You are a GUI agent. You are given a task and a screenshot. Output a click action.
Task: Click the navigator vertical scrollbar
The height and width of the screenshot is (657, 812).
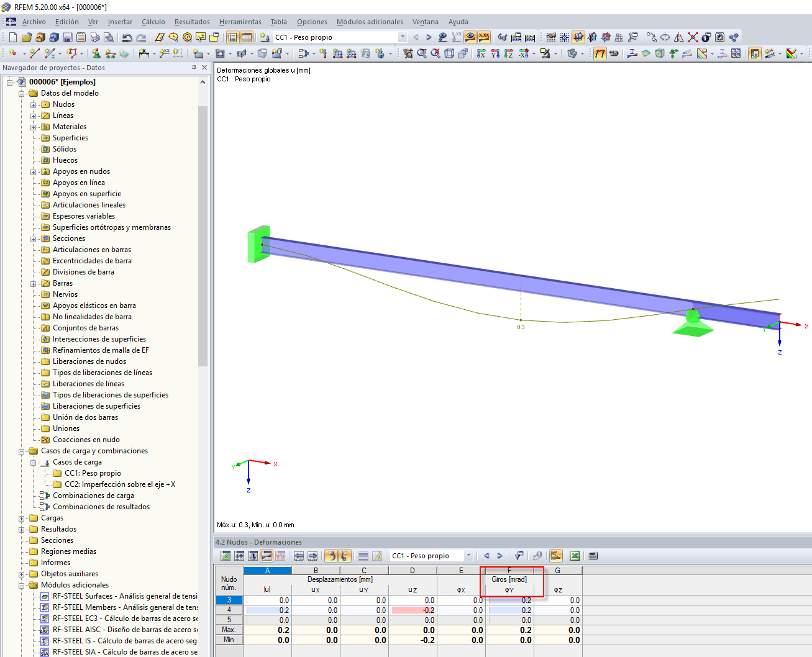point(203,236)
